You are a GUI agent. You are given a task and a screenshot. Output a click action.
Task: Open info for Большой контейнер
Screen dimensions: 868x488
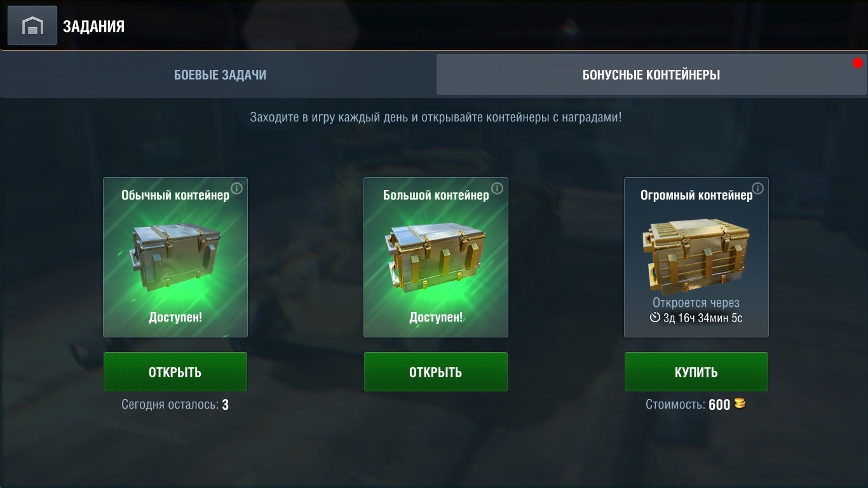tap(497, 189)
